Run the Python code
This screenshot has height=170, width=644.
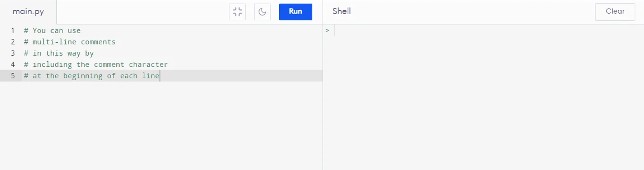tap(295, 12)
